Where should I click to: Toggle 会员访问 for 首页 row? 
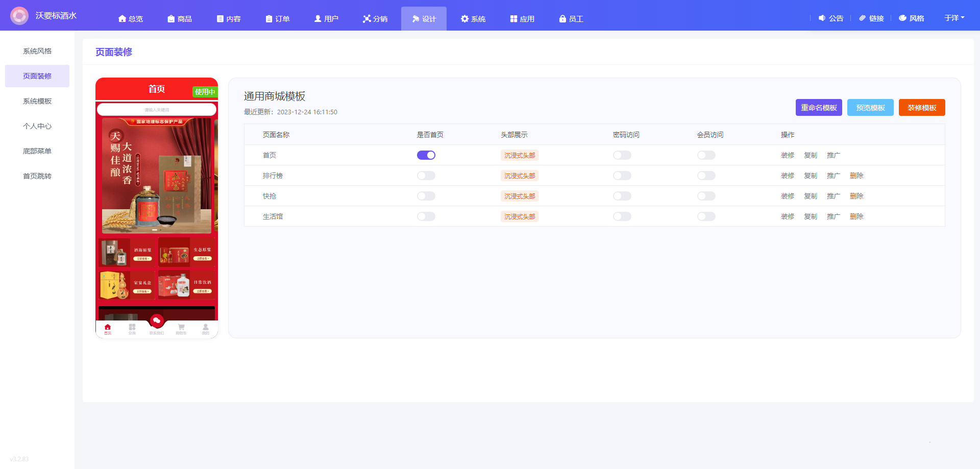(706, 155)
